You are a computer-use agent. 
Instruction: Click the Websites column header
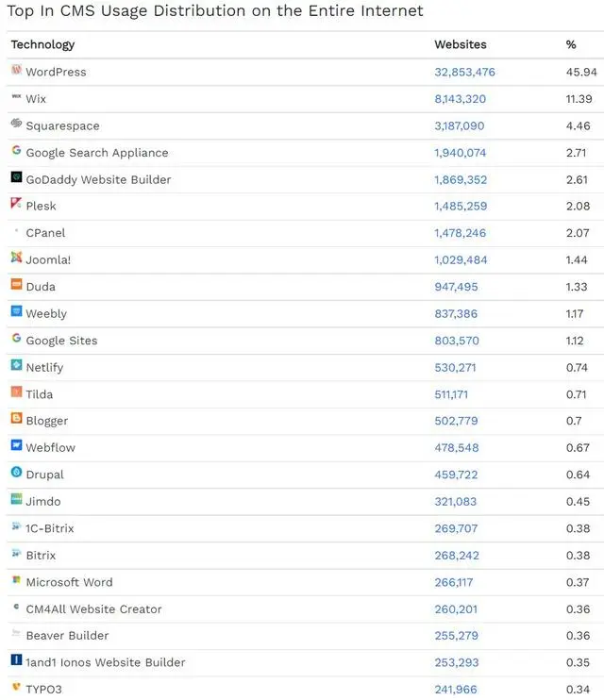[x=461, y=44]
